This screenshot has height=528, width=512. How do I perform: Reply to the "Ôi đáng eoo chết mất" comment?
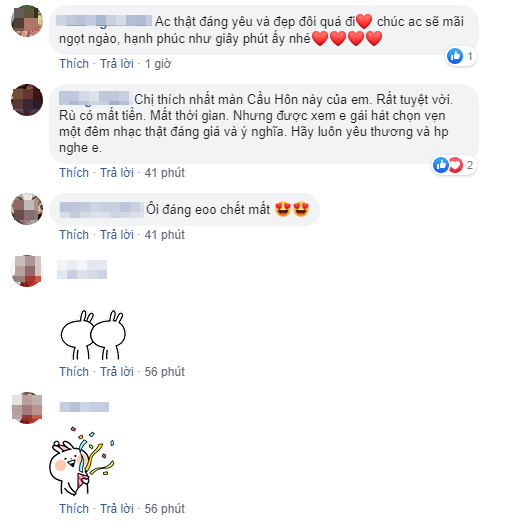tap(117, 235)
